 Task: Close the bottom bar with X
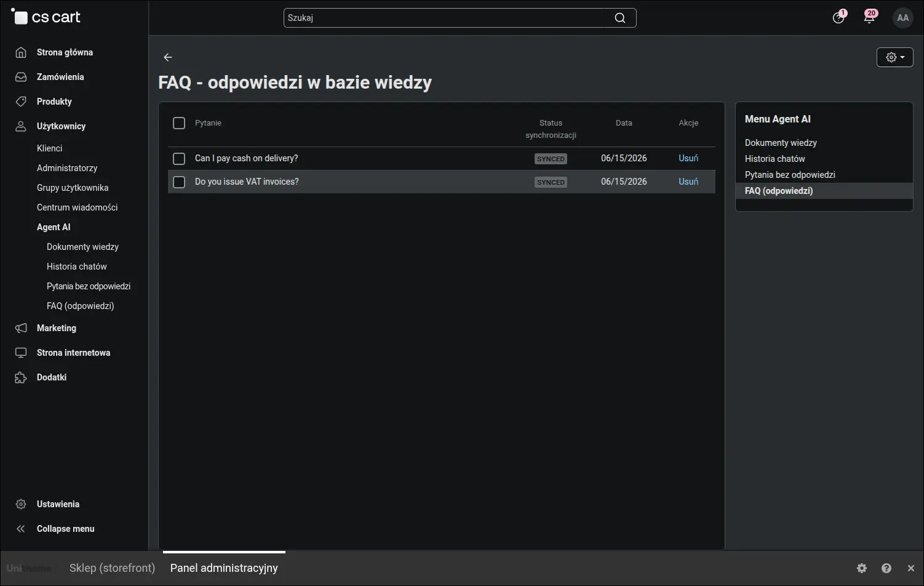911,568
